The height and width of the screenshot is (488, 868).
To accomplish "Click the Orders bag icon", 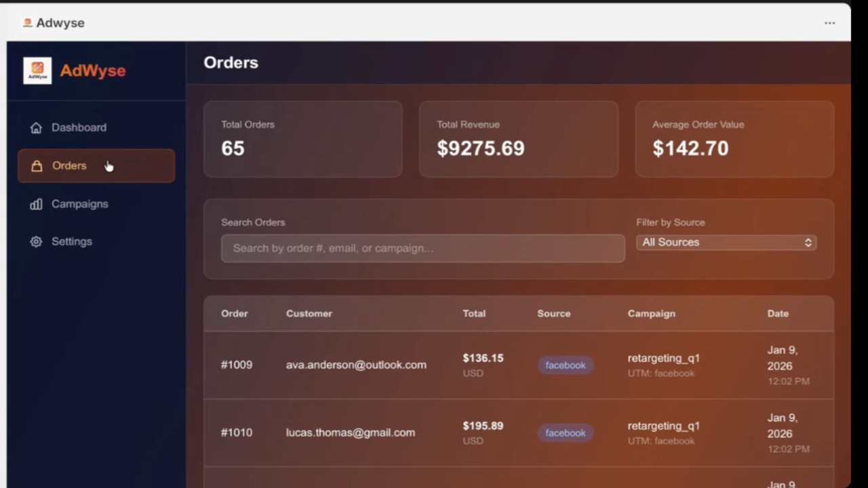I will tap(37, 166).
